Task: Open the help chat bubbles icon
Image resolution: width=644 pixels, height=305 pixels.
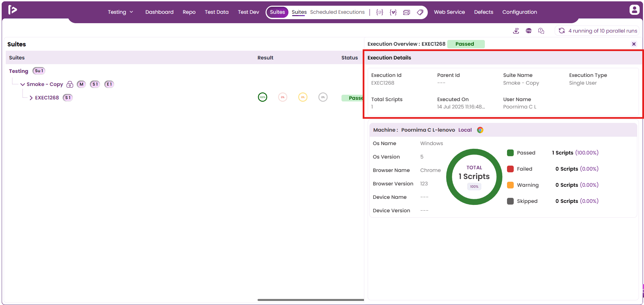Action: pyautogui.click(x=541, y=31)
